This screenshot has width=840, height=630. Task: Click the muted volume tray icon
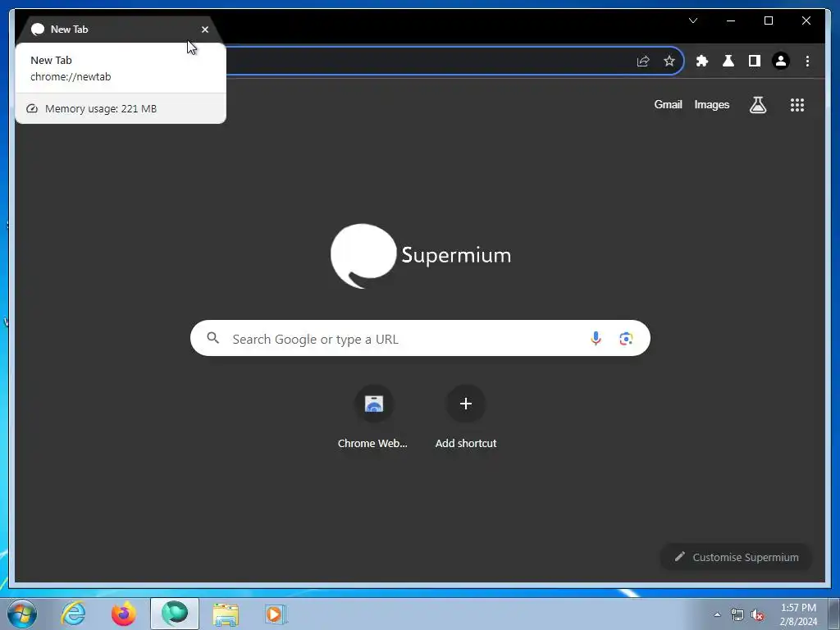(x=757, y=614)
